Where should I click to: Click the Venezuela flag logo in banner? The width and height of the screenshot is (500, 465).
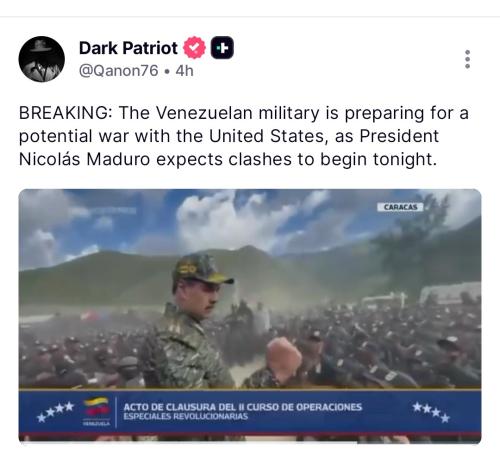pyautogui.click(x=96, y=411)
